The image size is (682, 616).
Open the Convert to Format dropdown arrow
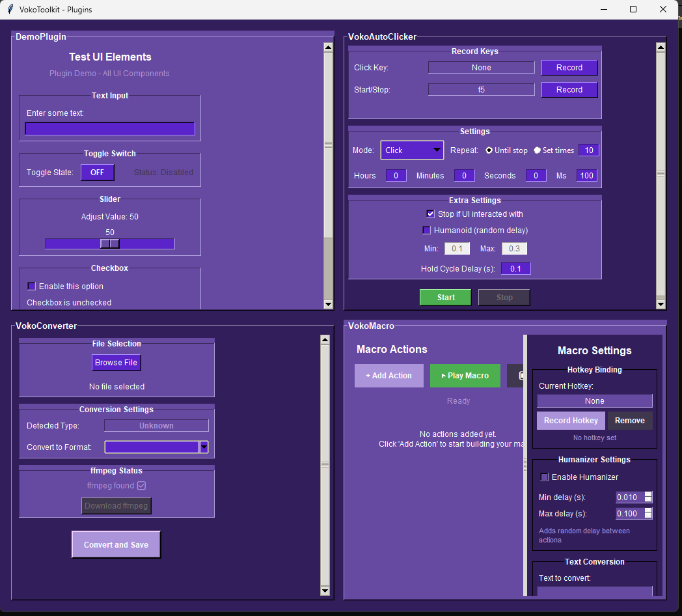(x=204, y=447)
